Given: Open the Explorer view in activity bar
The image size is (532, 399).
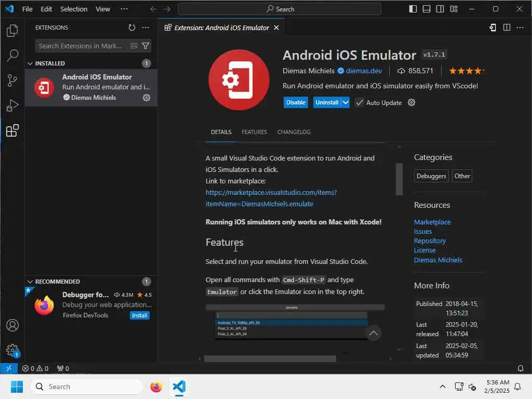Looking at the screenshot, I should (12, 31).
